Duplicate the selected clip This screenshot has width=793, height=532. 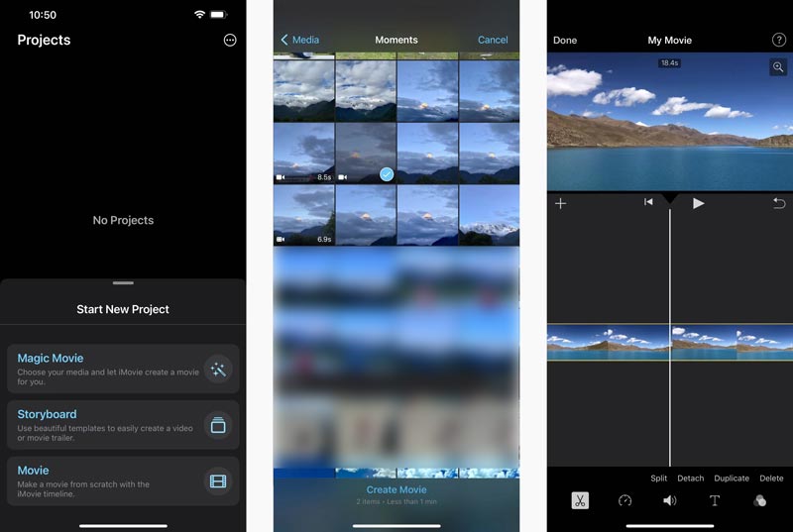732,478
